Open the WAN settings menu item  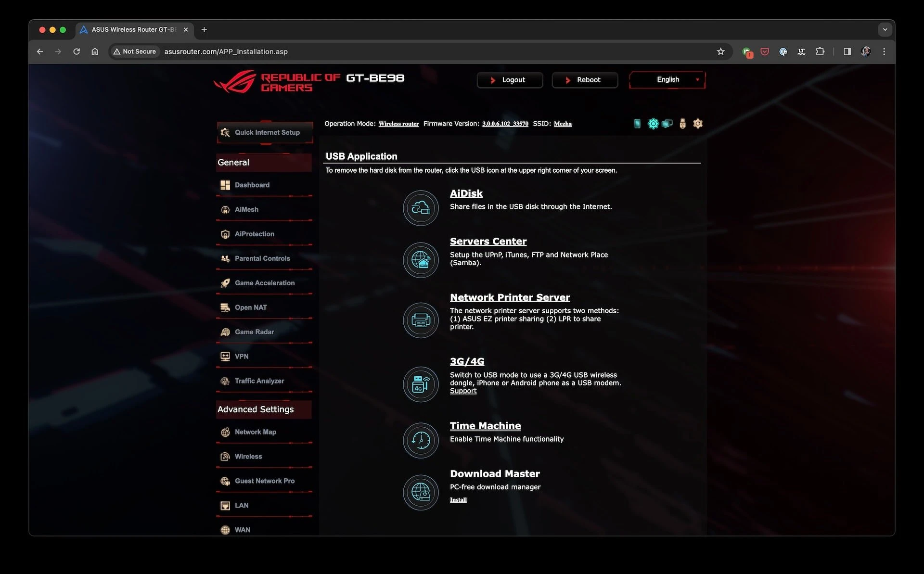(x=264, y=530)
